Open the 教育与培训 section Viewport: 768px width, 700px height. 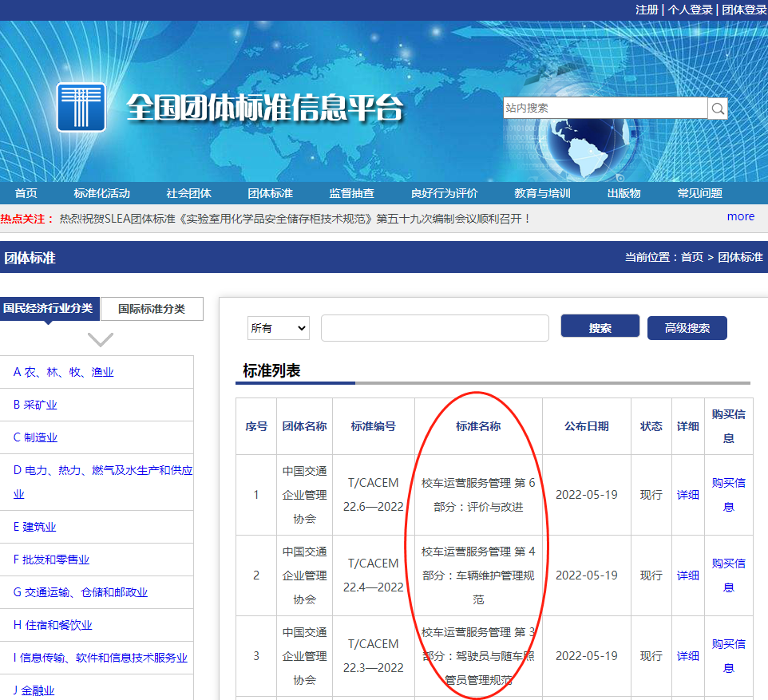pos(541,192)
